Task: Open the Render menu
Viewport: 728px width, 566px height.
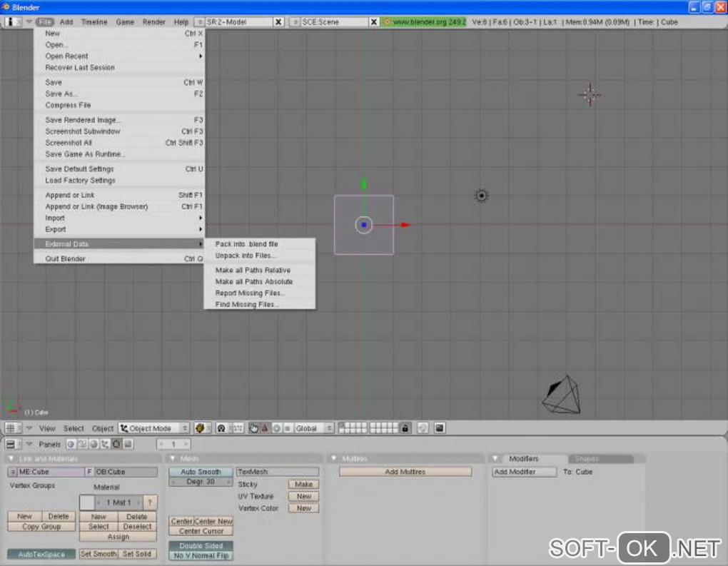Action: click(x=153, y=22)
